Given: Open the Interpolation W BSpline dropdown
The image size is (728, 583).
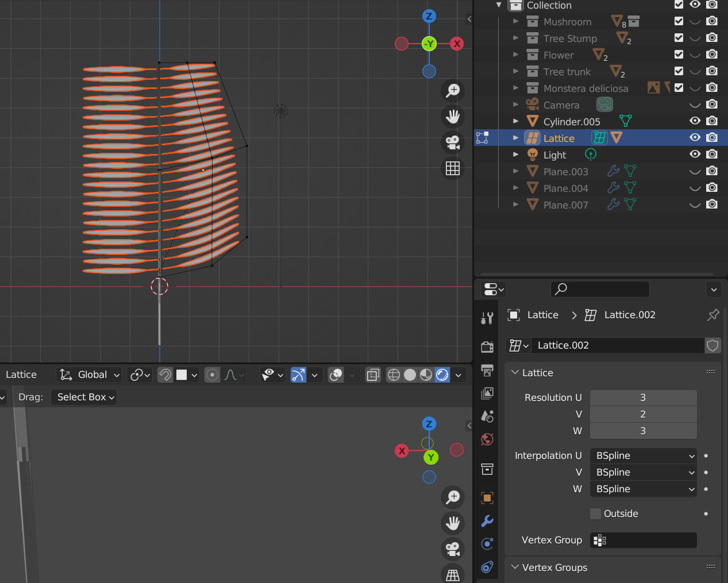Looking at the screenshot, I should tap(643, 489).
